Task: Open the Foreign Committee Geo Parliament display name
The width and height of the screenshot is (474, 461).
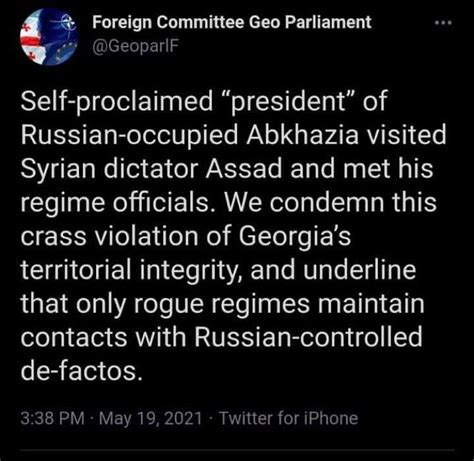Action: (232, 23)
